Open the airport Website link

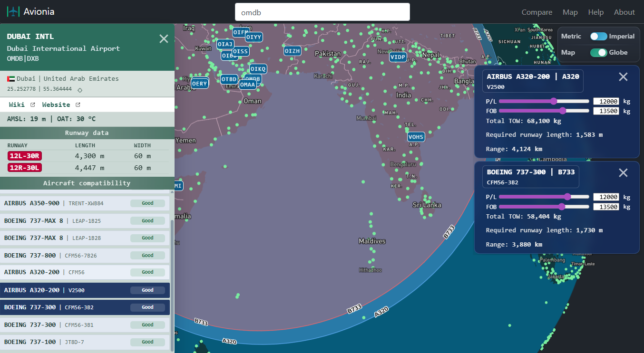tap(56, 105)
